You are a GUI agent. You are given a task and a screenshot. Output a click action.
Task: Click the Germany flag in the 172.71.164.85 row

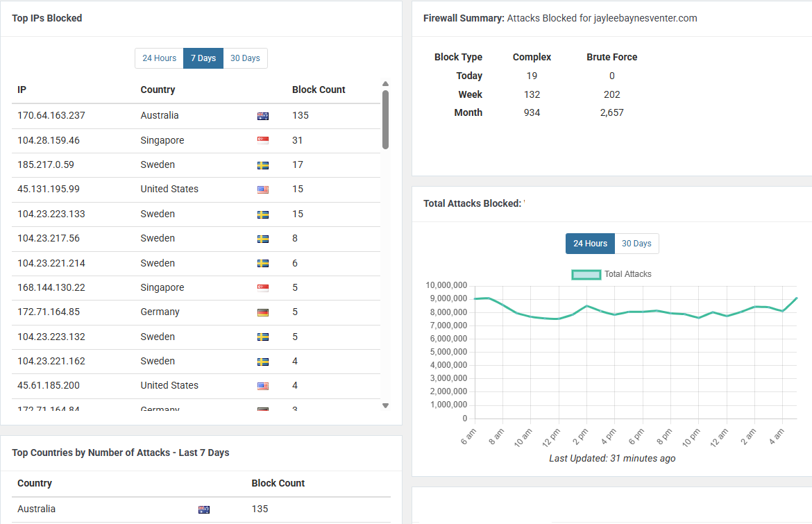tap(263, 312)
